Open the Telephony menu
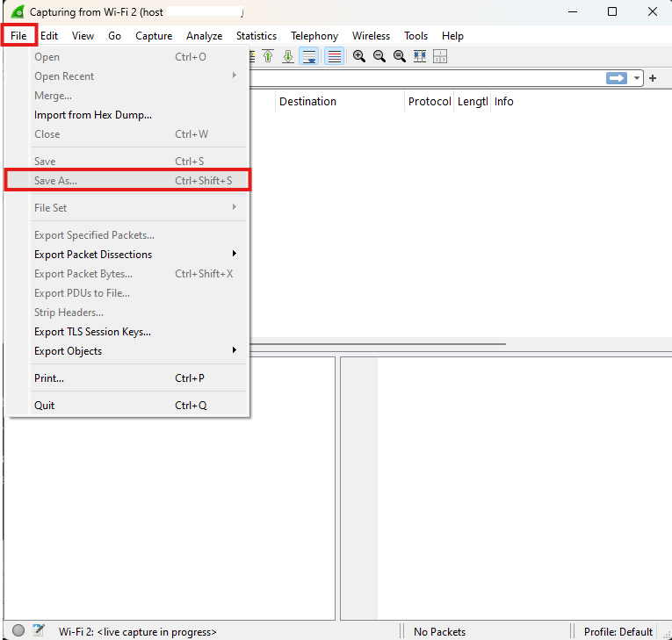This screenshot has height=640, width=672. pyautogui.click(x=314, y=35)
